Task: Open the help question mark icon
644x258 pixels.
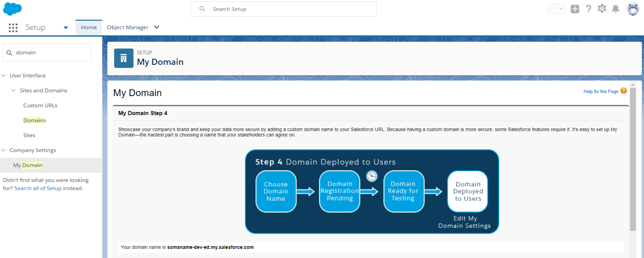Action: (588, 9)
